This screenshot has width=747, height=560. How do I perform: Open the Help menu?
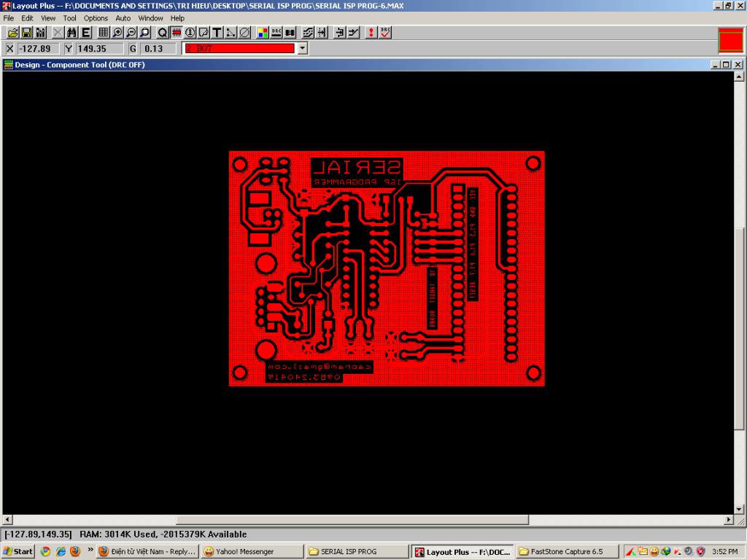pyautogui.click(x=177, y=18)
